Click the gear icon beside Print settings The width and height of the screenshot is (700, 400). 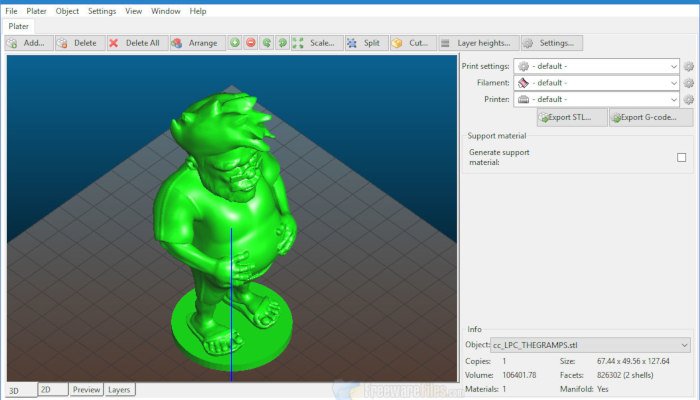[688, 66]
